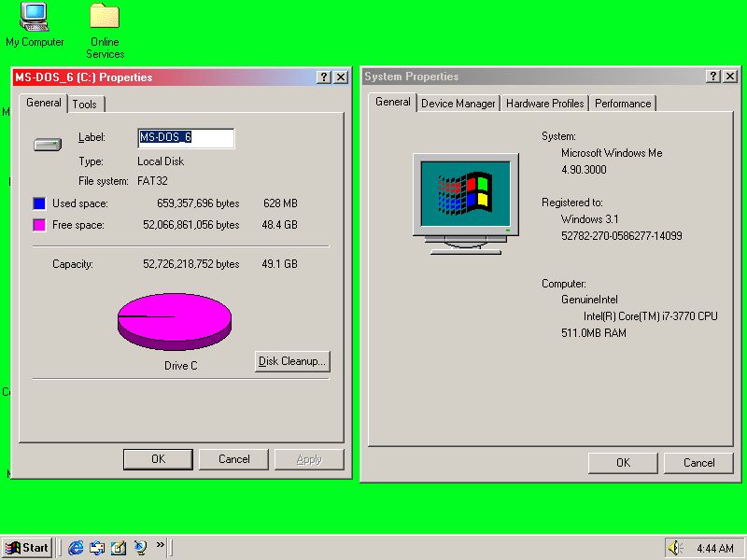
Task: Click the Show Desktop quick launch icon
Action: point(119,548)
